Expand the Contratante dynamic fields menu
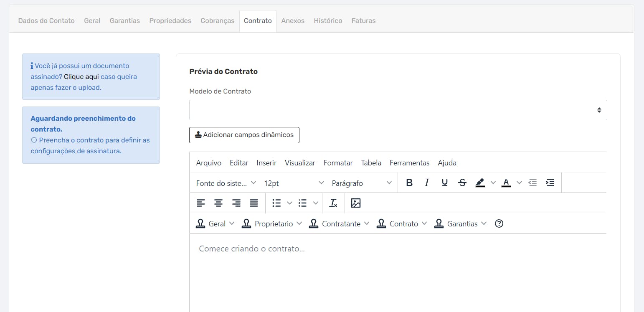The height and width of the screenshot is (312, 644). click(x=339, y=223)
